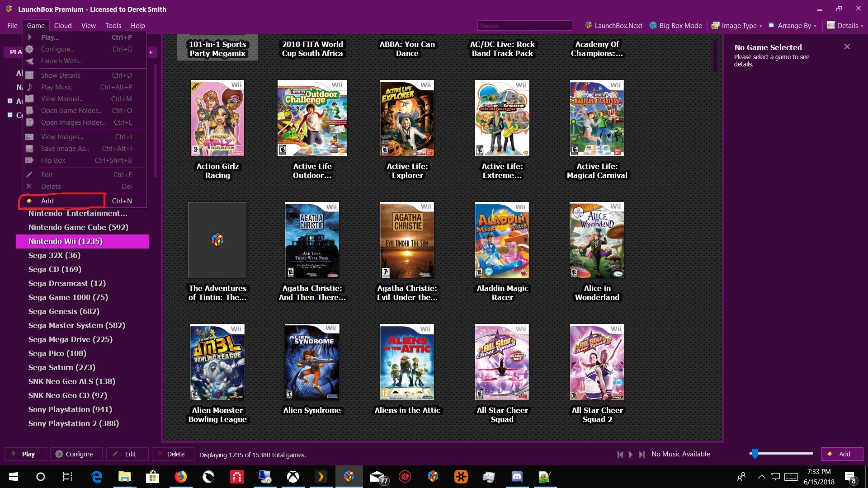Select Agatha Christie: And Then There Were None cover
The width and height of the screenshot is (868, 488).
312,240
